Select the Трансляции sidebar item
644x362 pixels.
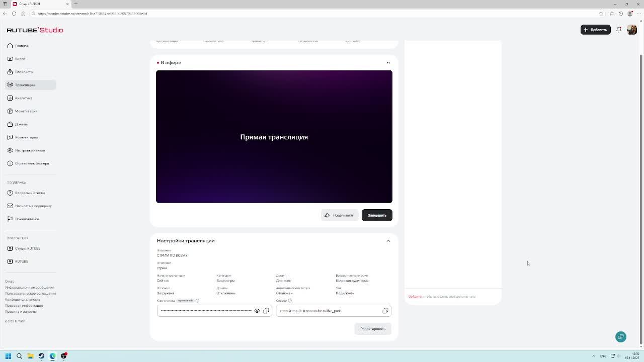coord(30,85)
